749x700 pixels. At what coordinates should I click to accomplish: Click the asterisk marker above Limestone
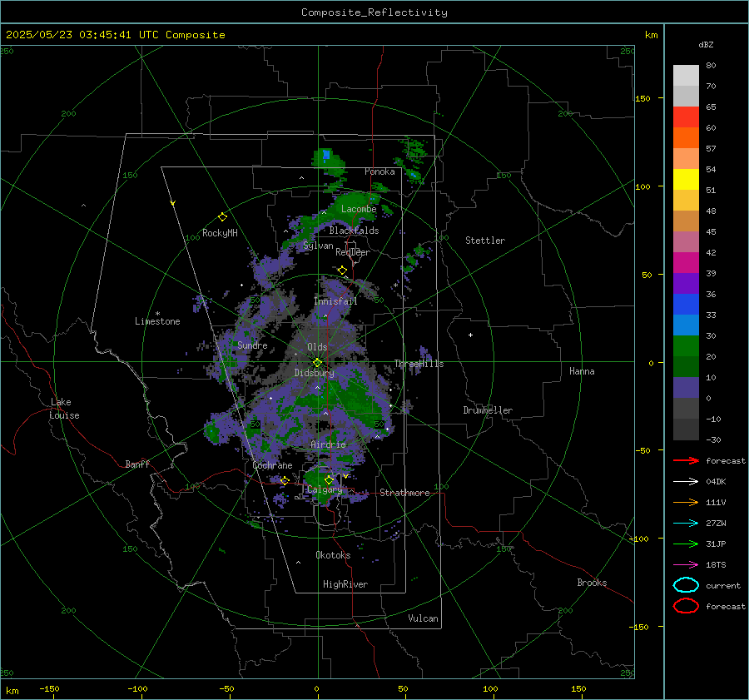point(157,314)
